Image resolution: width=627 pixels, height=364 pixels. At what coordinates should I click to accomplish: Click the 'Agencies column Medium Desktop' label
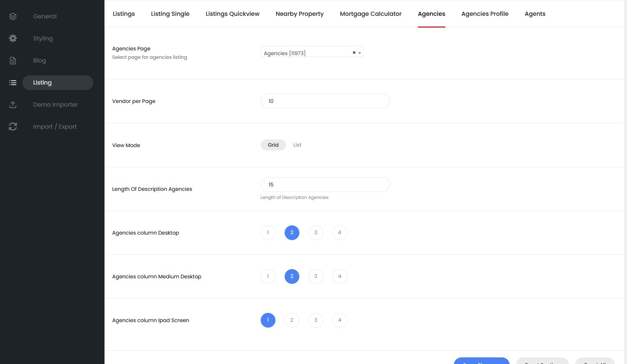(157, 276)
